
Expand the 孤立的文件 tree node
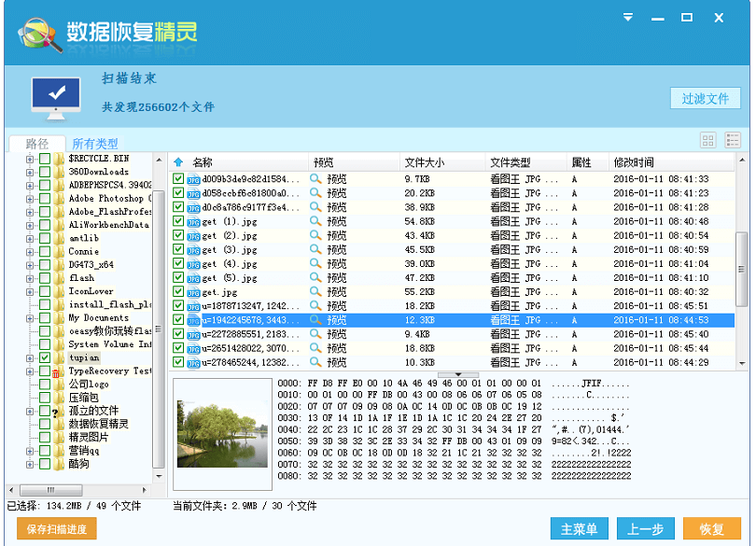[x=31, y=411]
